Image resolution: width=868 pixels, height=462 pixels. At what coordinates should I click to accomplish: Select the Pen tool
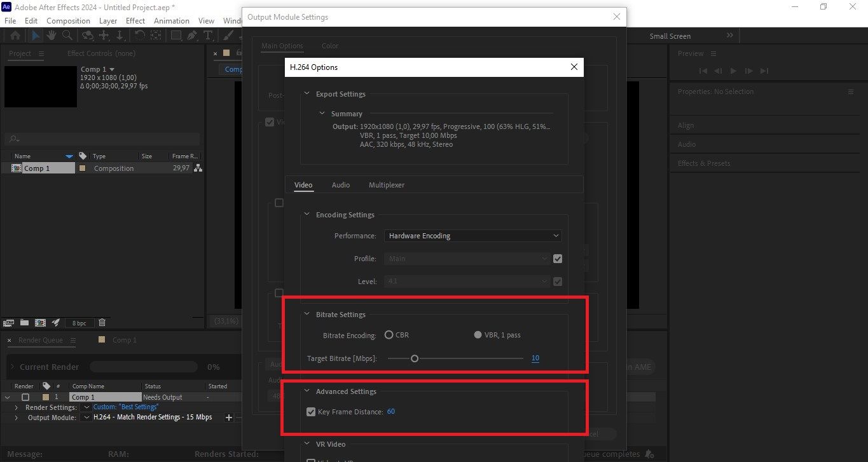point(191,35)
